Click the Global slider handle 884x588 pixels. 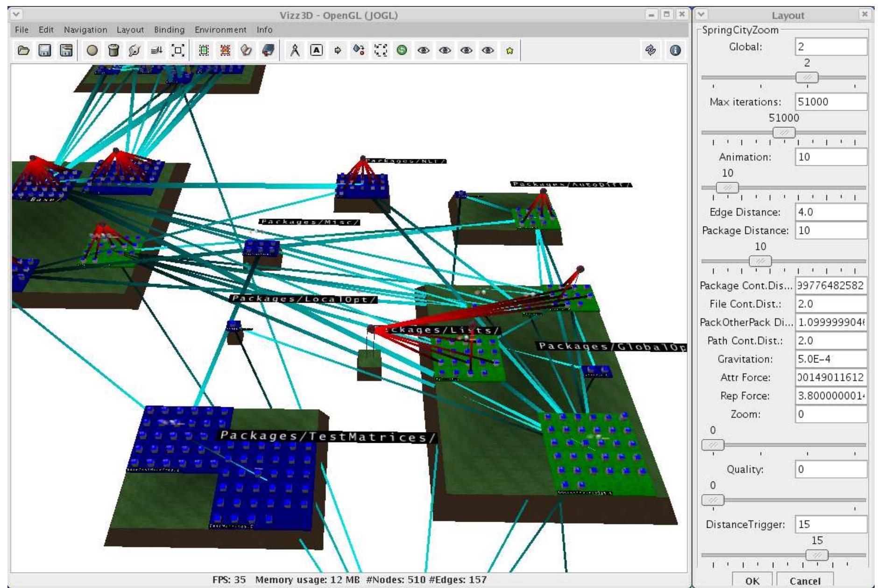[807, 78]
